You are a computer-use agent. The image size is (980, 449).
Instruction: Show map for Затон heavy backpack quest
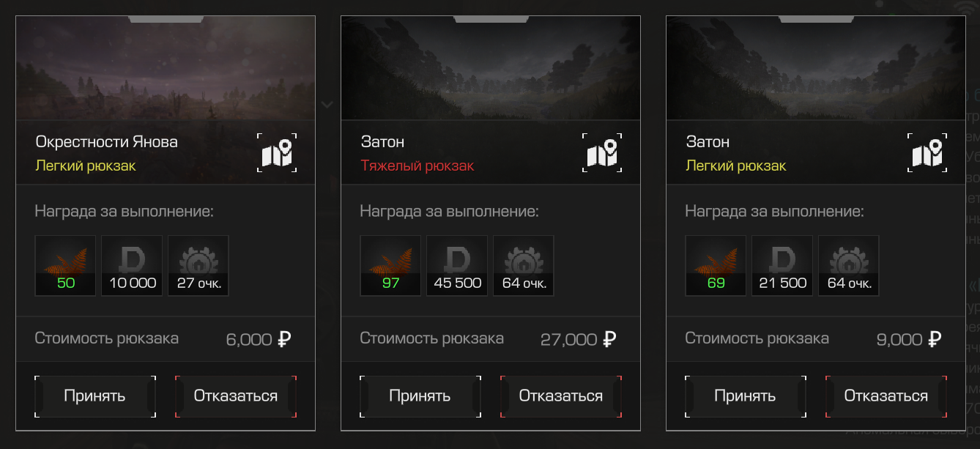tap(602, 153)
